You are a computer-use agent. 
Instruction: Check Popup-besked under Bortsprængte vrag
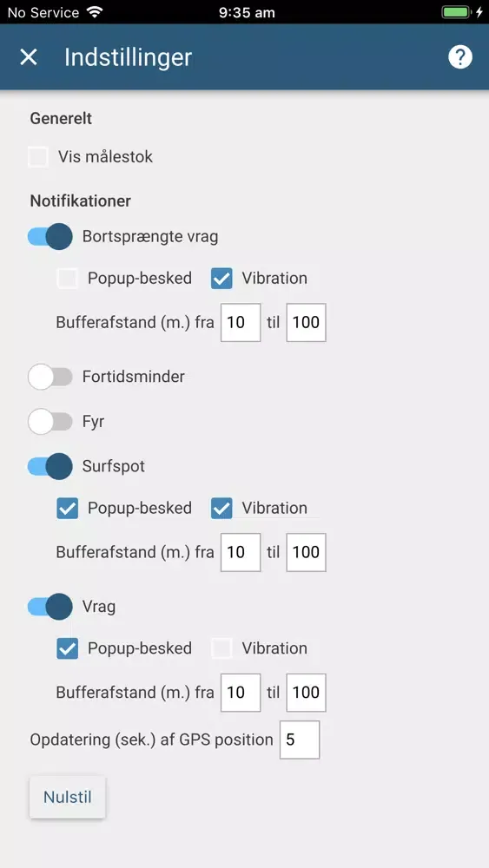coord(68,279)
